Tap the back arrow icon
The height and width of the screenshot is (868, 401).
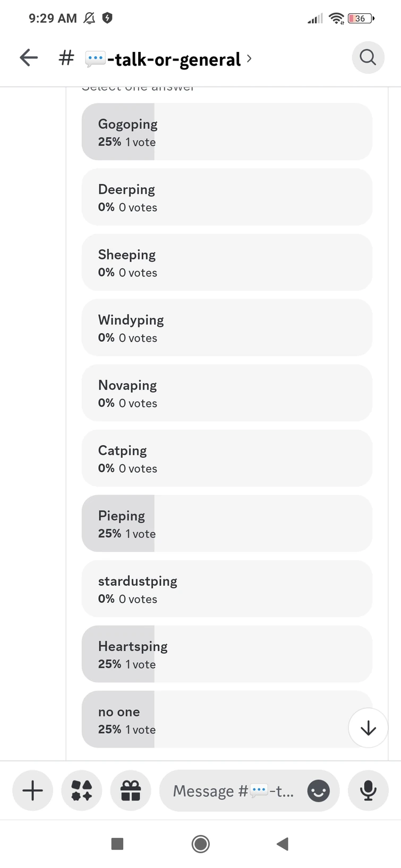pyautogui.click(x=29, y=57)
